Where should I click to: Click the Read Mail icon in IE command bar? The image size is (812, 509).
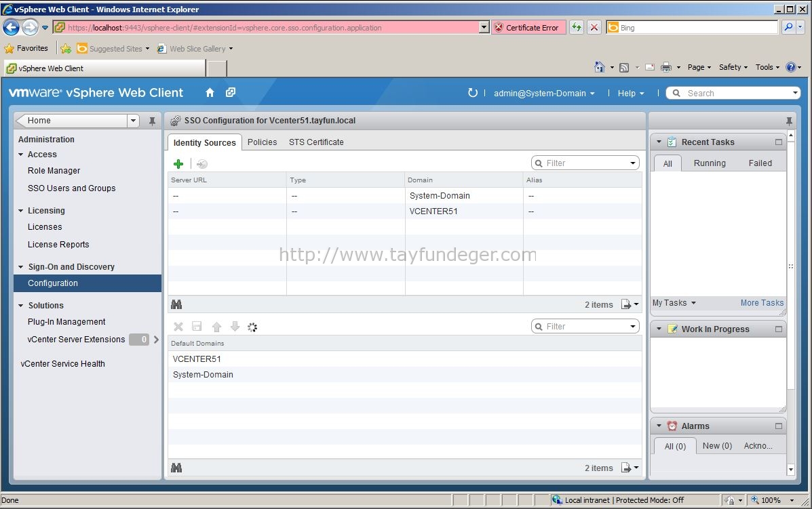(650, 67)
